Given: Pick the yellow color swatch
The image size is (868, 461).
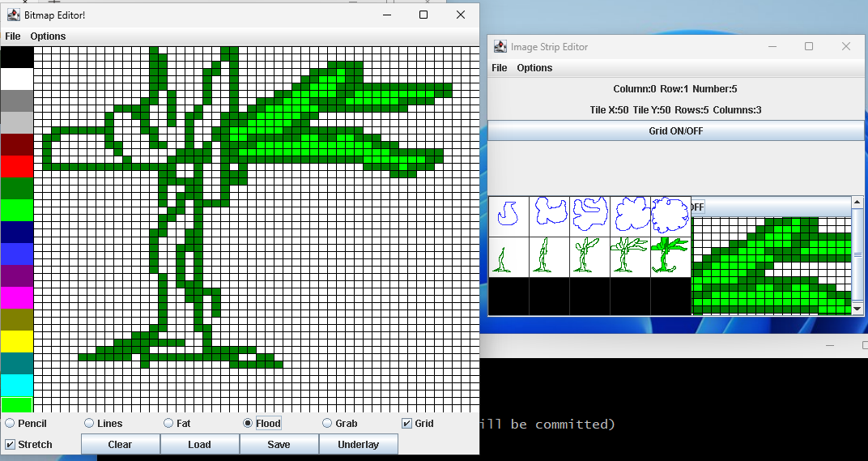Looking at the screenshot, I should point(17,341).
